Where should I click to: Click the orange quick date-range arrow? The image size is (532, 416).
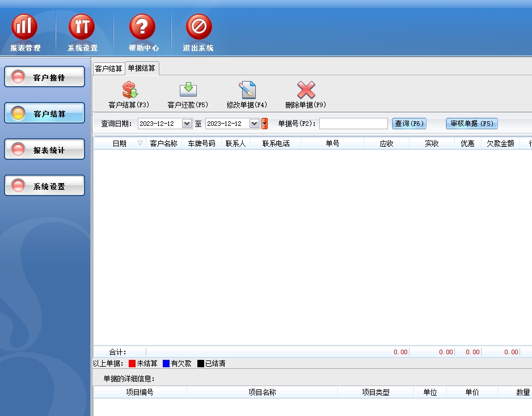click(x=264, y=124)
